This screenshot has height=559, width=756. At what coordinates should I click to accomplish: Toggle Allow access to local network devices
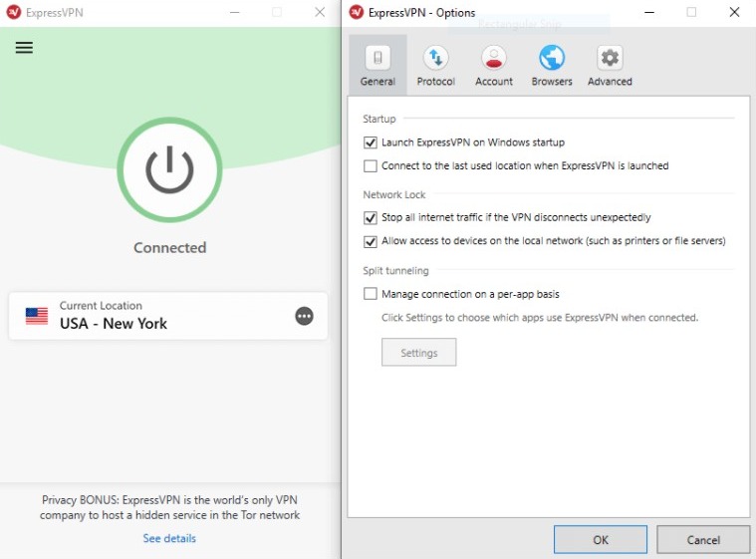pyautogui.click(x=371, y=241)
